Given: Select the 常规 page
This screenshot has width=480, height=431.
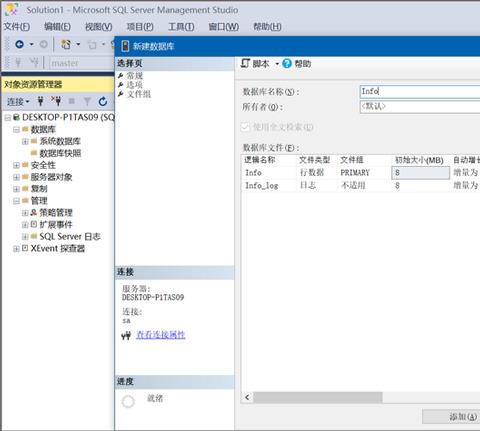Looking at the screenshot, I should [135, 76].
